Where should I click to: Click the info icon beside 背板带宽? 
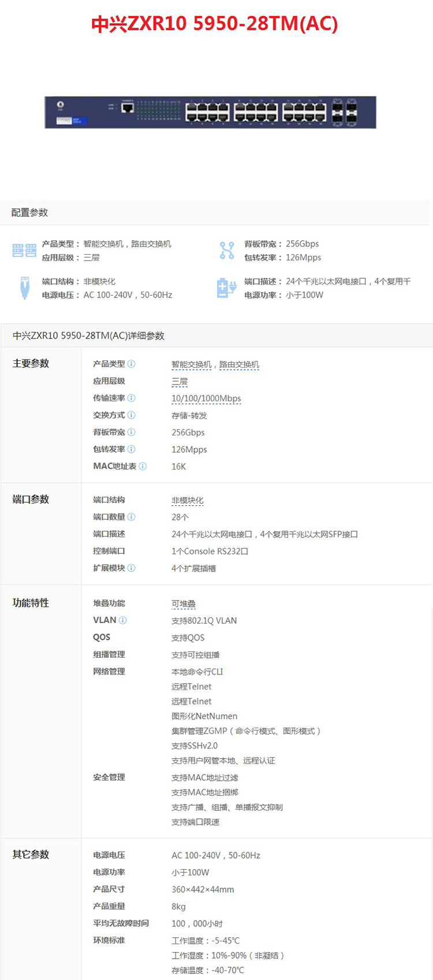tap(132, 432)
